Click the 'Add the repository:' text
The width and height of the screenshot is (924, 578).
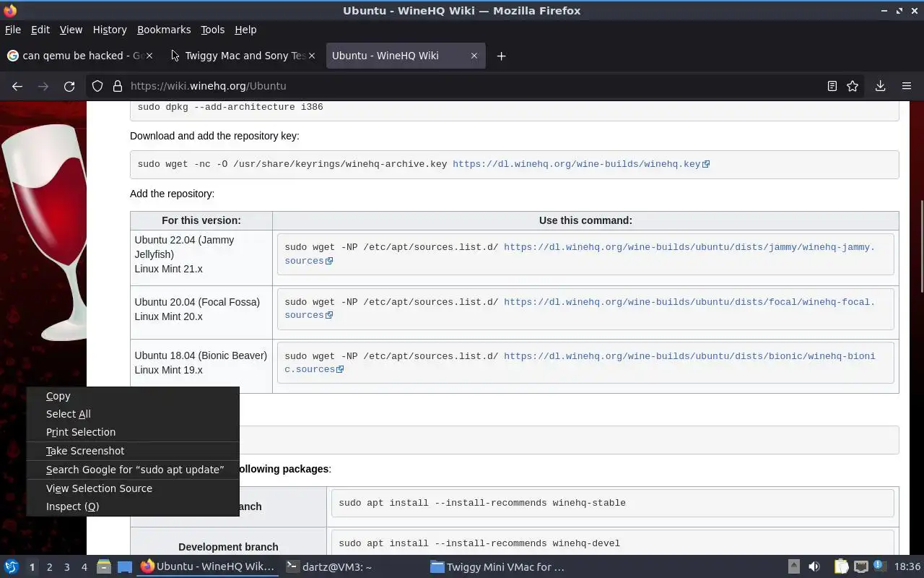point(172,194)
